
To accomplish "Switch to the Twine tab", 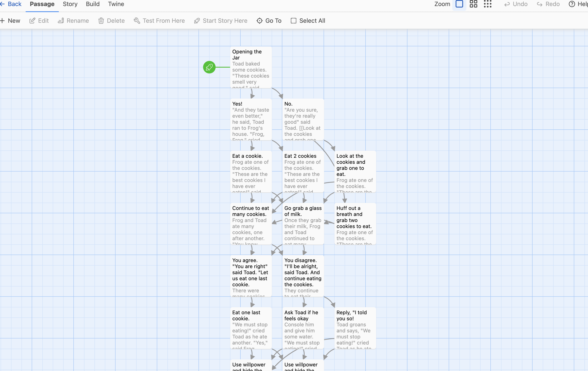I will coord(116,4).
